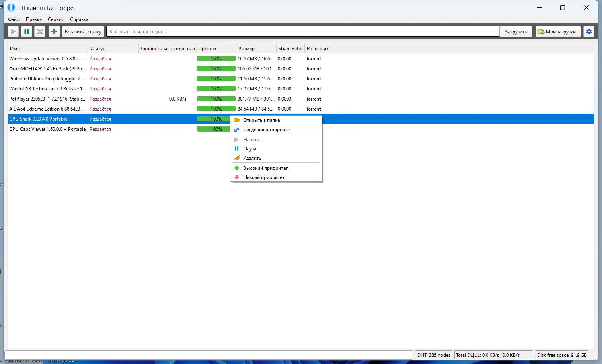
Task: Click the GPU Shark 0.29.4.0 Portable name
Action: click(x=38, y=119)
